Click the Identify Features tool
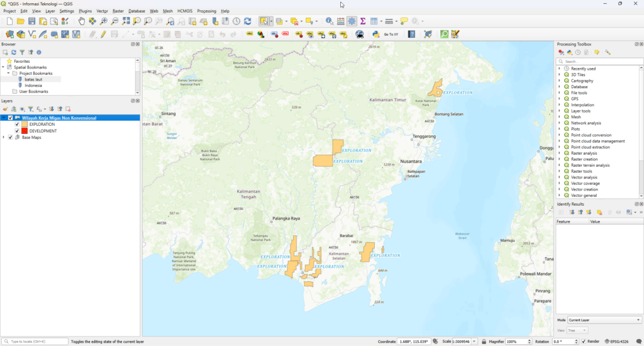The width and height of the screenshot is (644, 346). click(x=329, y=21)
